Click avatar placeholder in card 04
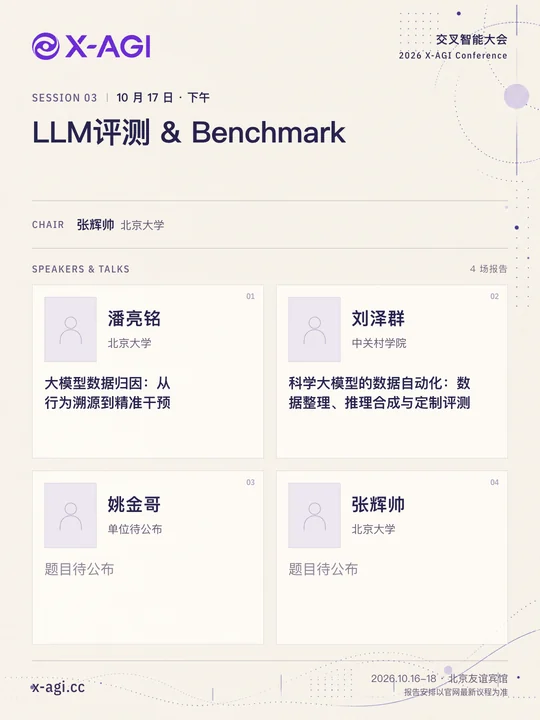The height and width of the screenshot is (720, 540). point(315,515)
